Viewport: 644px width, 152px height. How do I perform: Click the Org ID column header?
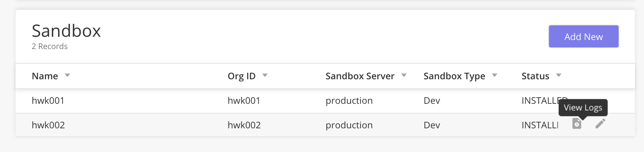coord(242,76)
